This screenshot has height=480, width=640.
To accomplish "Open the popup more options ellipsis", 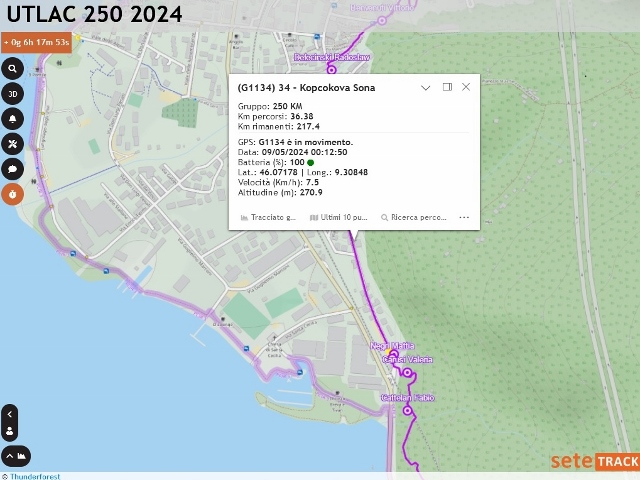I will [x=464, y=218].
